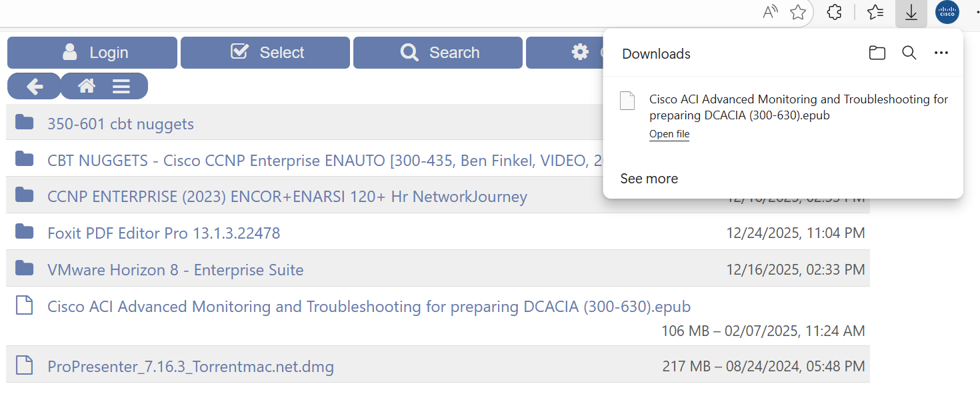This screenshot has width=980, height=418.
Task: Open the hamburger list menu icon
Action: pyautogui.click(x=121, y=86)
